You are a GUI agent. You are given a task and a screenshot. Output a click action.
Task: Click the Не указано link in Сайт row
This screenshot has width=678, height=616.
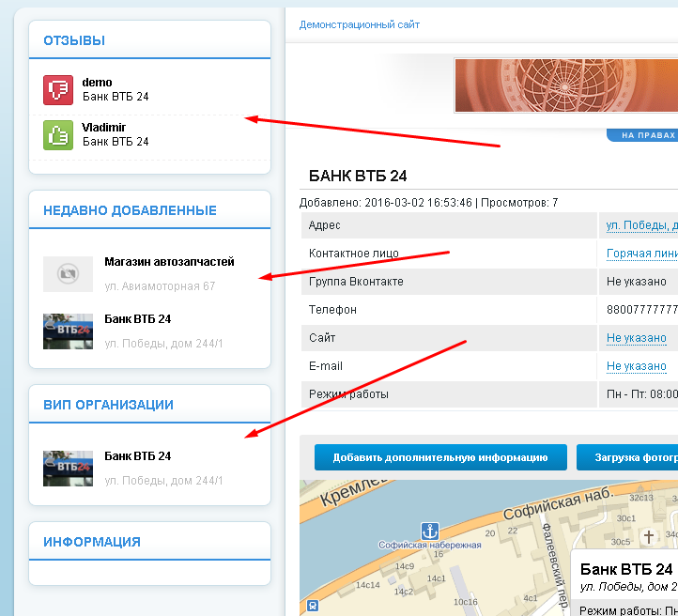[636, 338]
